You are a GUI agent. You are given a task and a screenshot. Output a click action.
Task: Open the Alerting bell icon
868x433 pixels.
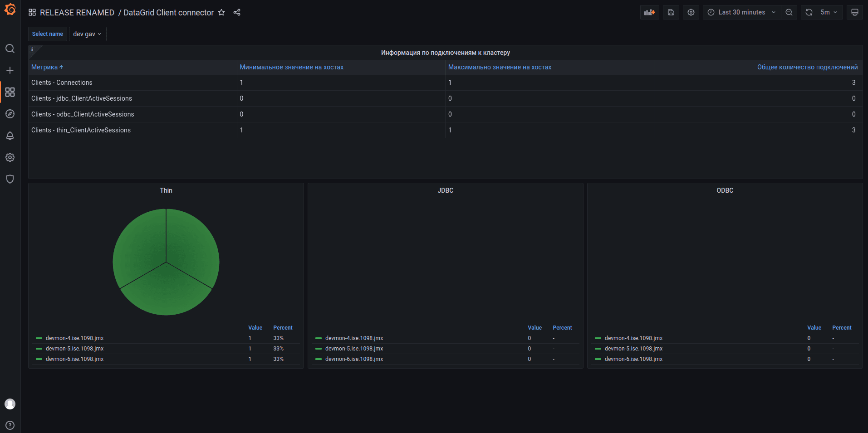[x=10, y=136]
